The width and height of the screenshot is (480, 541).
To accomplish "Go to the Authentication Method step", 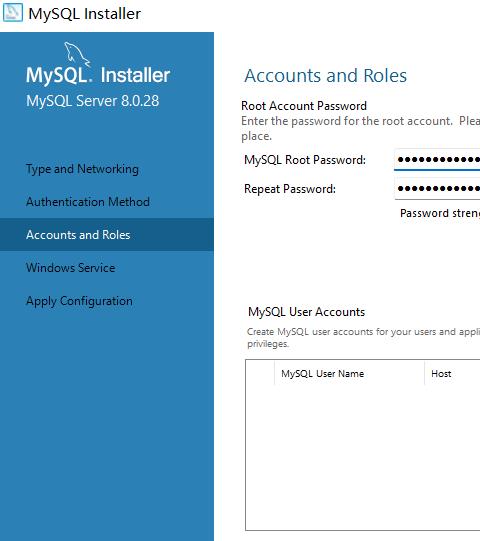I will [x=88, y=202].
